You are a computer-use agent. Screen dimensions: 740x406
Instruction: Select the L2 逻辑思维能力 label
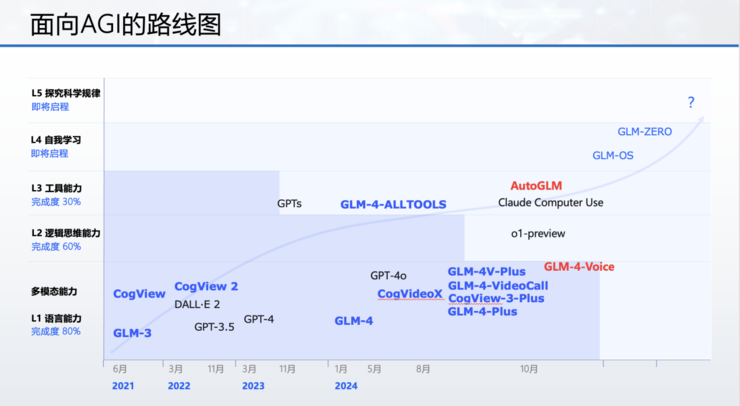click(66, 233)
